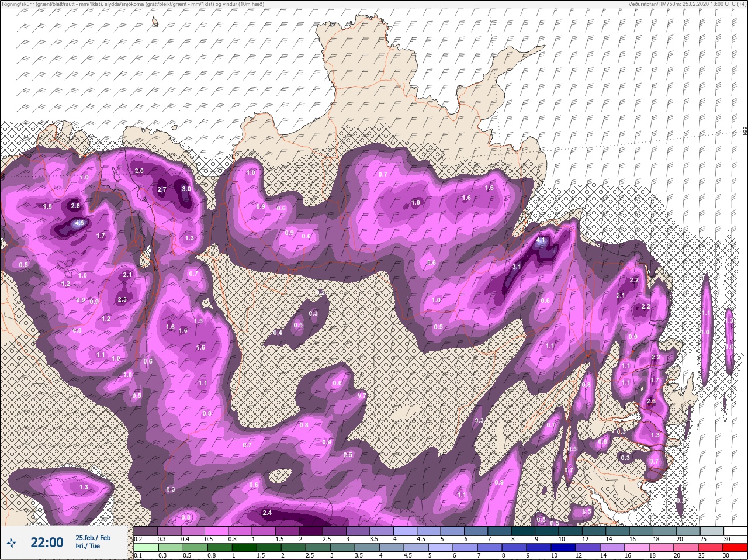Click the 4.6 precipitation value on map
Screen dimensions: 748x560
[x=80, y=223]
